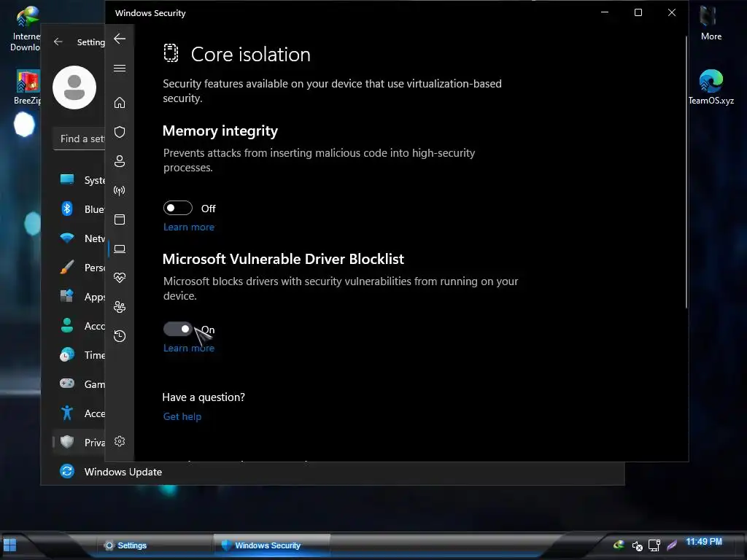Open Device performance & health heart icon
The height and width of the screenshot is (560, 747).
(120, 278)
